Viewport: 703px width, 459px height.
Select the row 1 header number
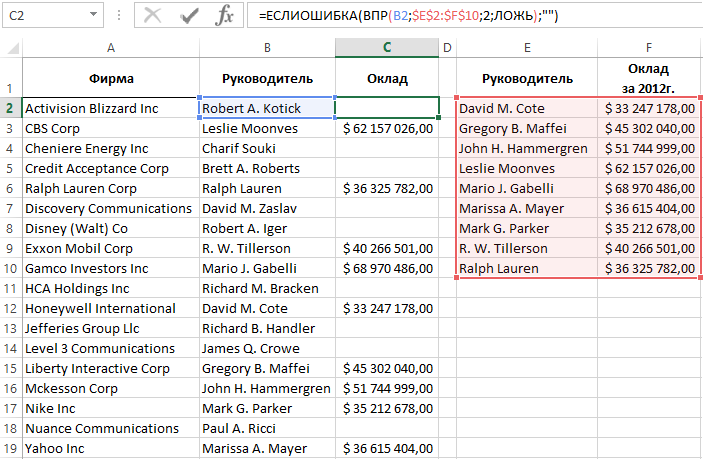(x=10, y=78)
